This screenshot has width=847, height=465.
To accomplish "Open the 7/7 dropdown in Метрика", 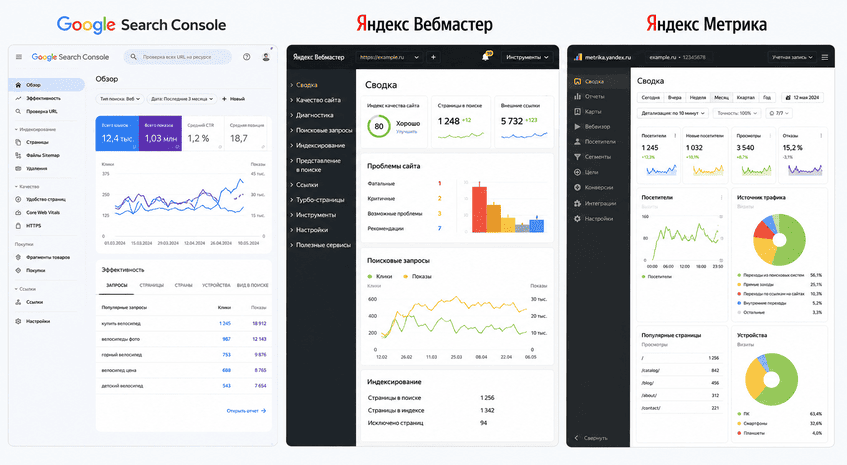I will (779, 113).
